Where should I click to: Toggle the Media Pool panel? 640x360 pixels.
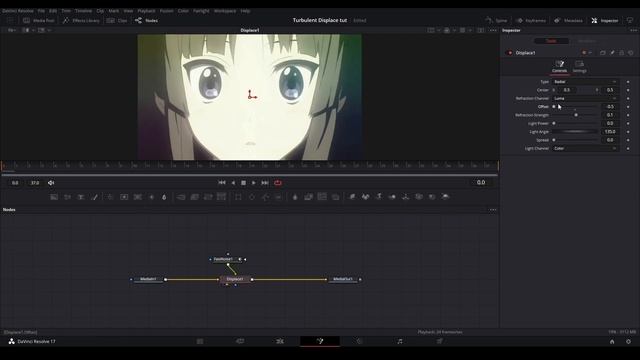tap(39, 20)
